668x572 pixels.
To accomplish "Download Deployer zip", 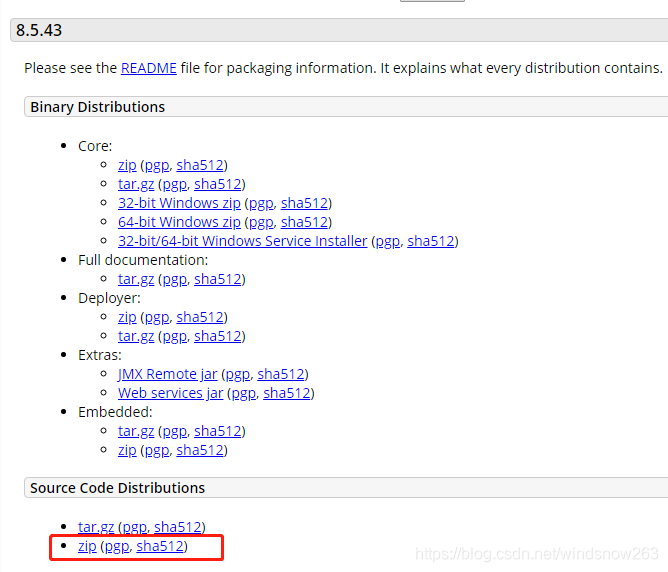I will [x=127, y=317].
